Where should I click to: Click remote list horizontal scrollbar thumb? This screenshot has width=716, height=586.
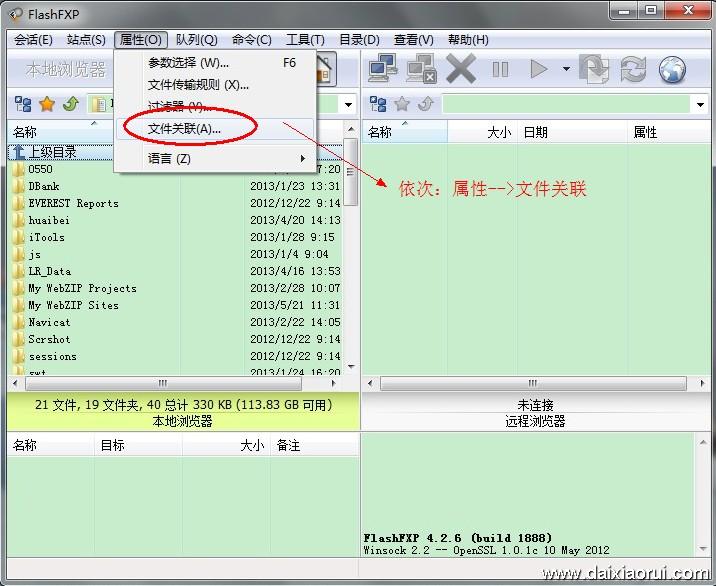click(533, 383)
